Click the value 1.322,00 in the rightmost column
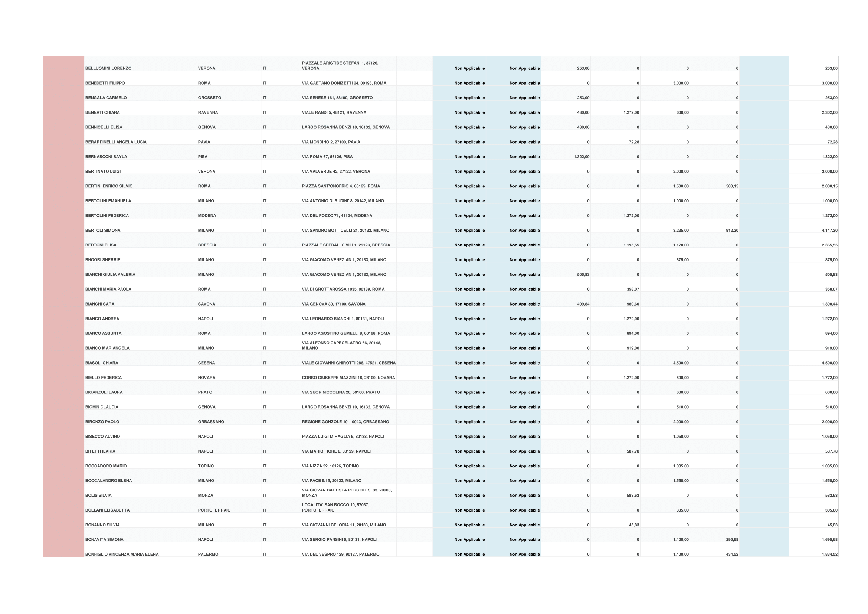Viewport: 868px width, 614px height. click(x=829, y=157)
